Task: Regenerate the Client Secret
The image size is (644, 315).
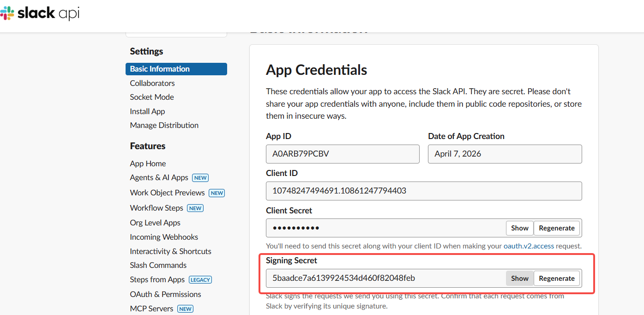Action: (557, 228)
